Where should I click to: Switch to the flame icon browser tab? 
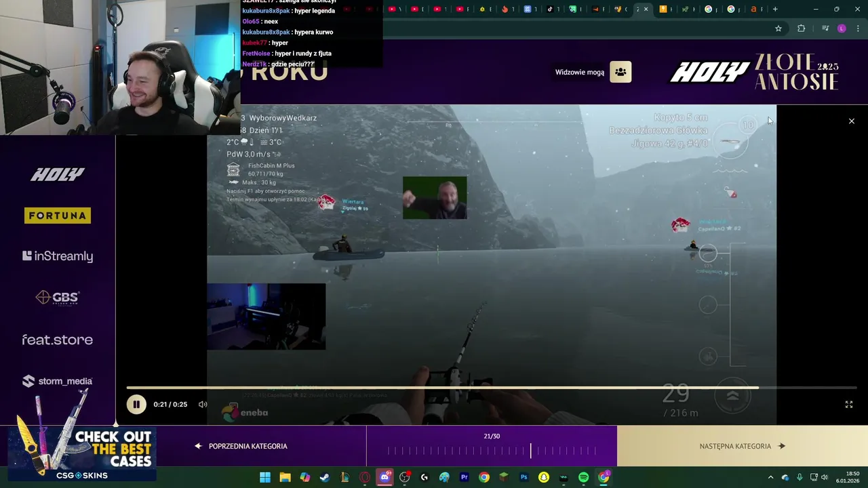507,9
